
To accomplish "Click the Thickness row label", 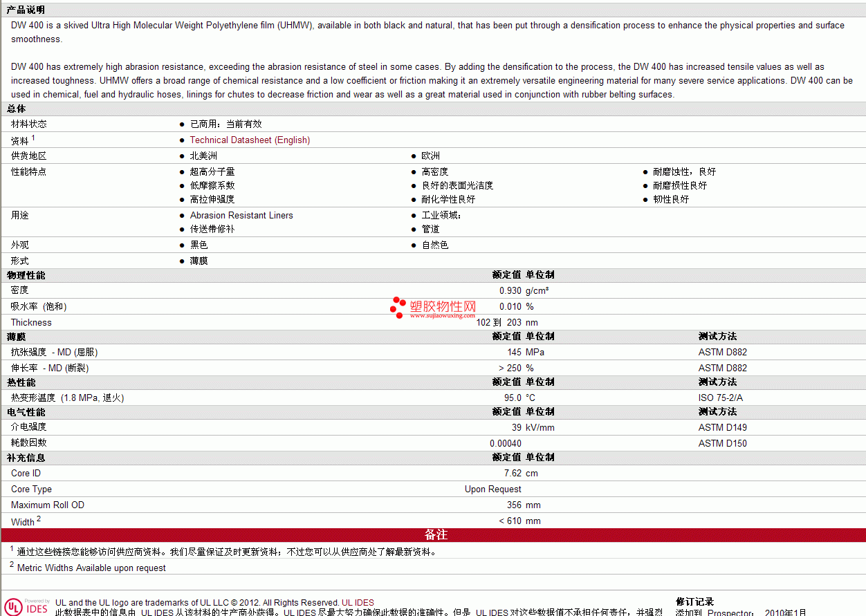I will [31, 322].
